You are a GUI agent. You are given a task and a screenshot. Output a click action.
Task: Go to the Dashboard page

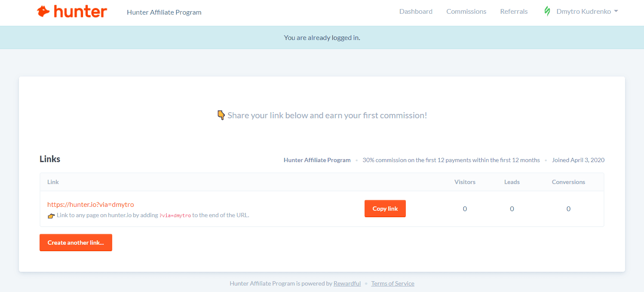416,12
